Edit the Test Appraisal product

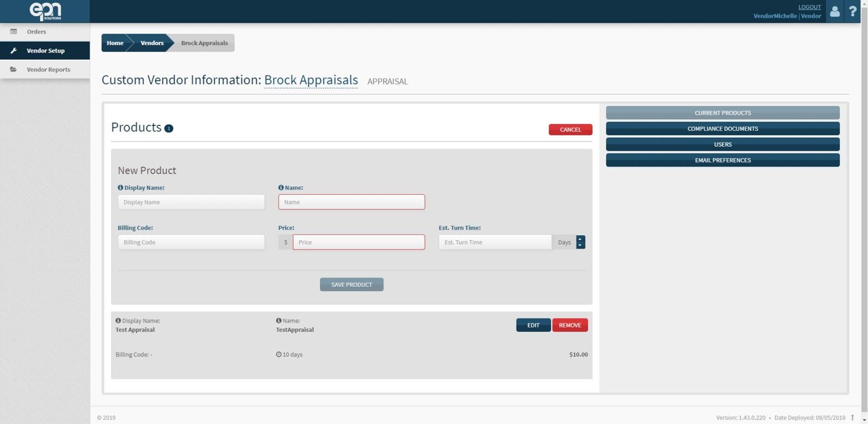click(533, 325)
